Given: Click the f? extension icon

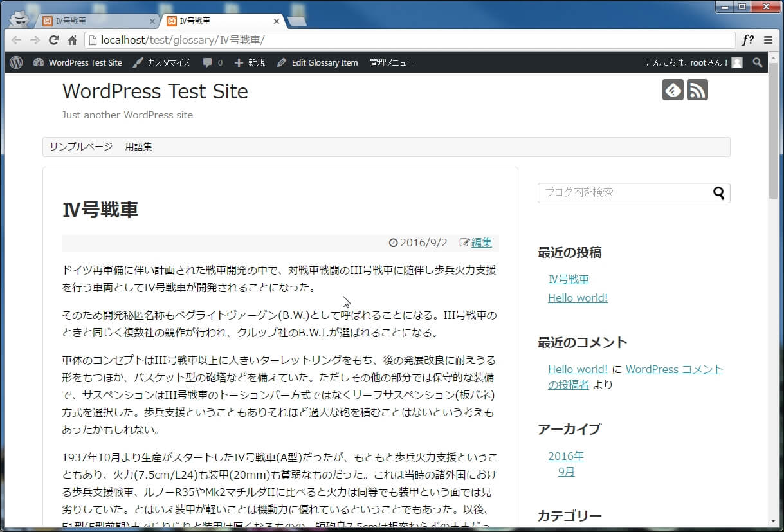Looking at the screenshot, I should tap(748, 41).
